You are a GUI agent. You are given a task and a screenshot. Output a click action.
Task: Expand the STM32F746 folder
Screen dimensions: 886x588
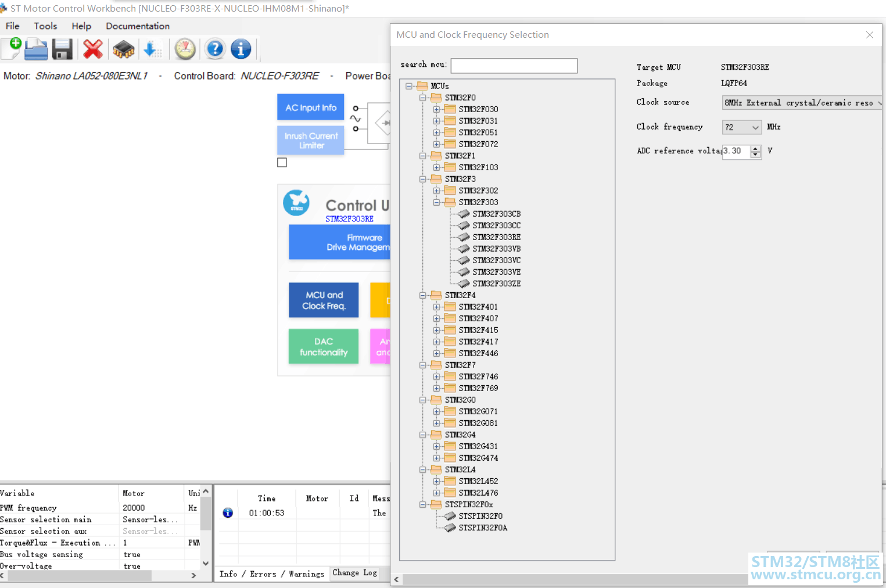click(x=436, y=377)
